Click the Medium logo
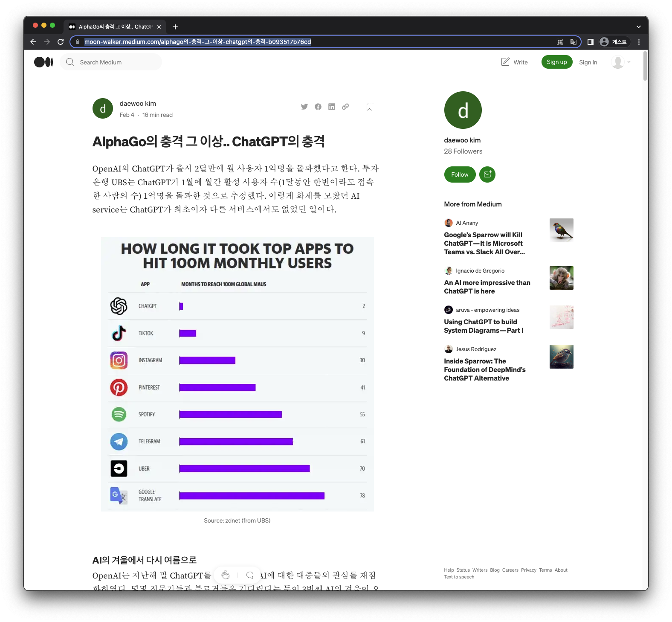The height and width of the screenshot is (622, 672). coord(43,62)
